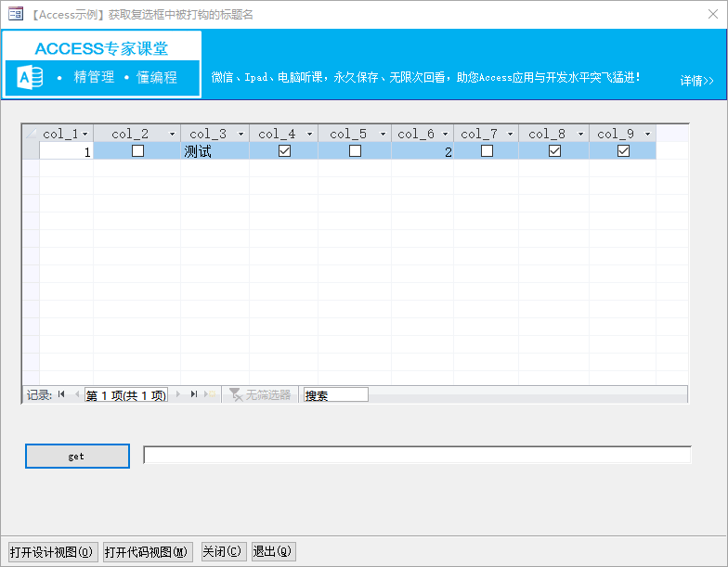Uncheck the col_8 checkbox

555,150
